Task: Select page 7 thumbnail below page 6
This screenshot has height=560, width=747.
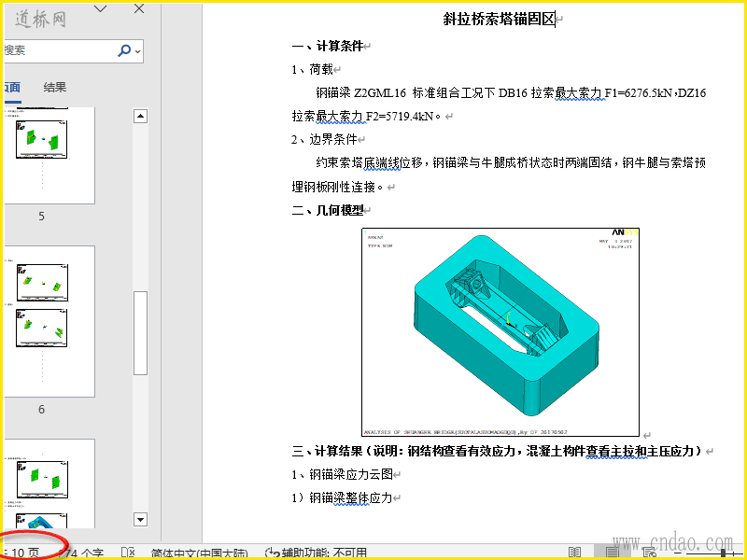Action: (x=49, y=483)
